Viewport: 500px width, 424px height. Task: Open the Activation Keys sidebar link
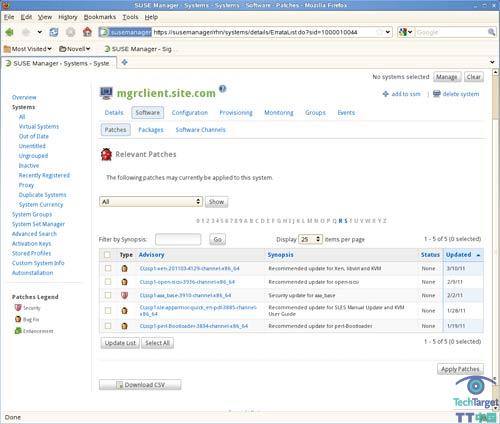[x=32, y=244]
